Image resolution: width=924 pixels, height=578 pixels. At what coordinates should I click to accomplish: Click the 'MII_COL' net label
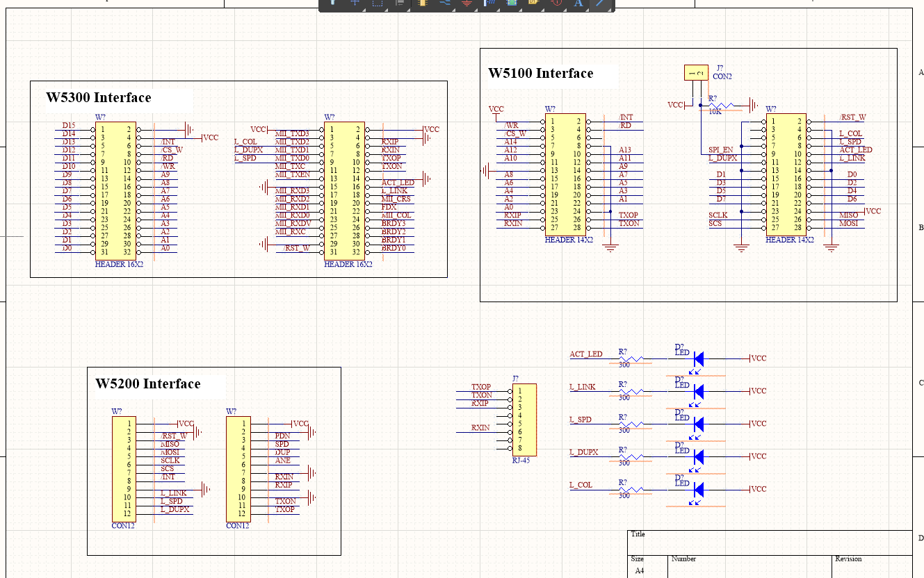pyautogui.click(x=396, y=215)
